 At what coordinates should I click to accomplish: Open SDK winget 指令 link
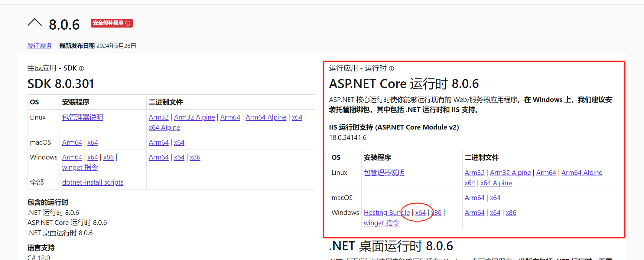[x=80, y=167]
